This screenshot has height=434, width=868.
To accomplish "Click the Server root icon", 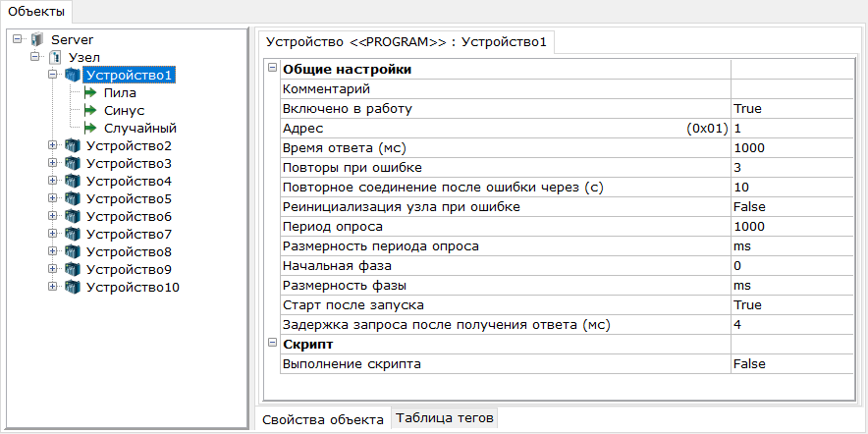I will [37, 39].
